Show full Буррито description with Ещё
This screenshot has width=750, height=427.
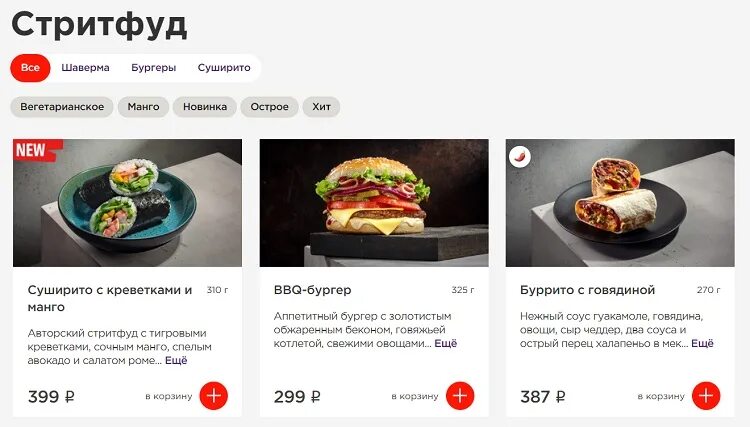tap(702, 343)
